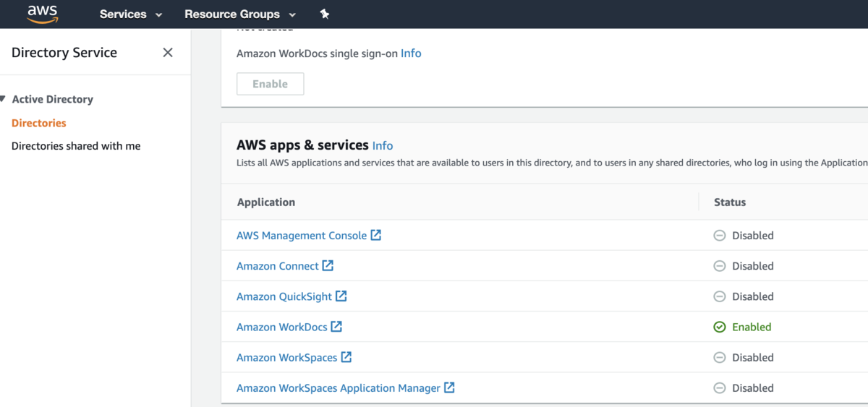Screen dimensions: 868x407
Task: Click external-link icon beside Amazon QuickSight
Action: pyautogui.click(x=341, y=296)
